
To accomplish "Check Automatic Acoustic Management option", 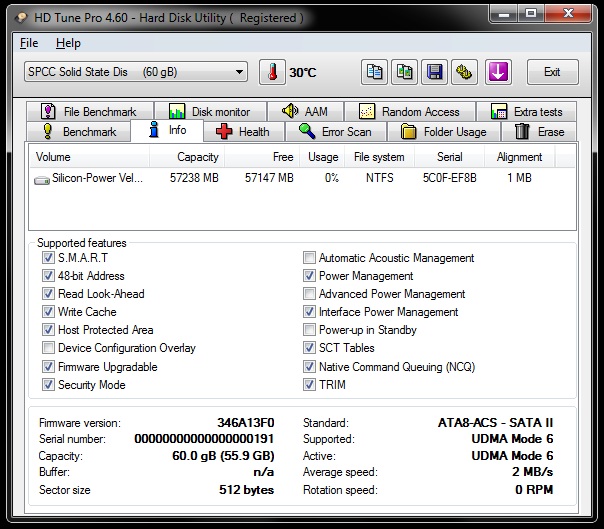I will tap(310, 258).
